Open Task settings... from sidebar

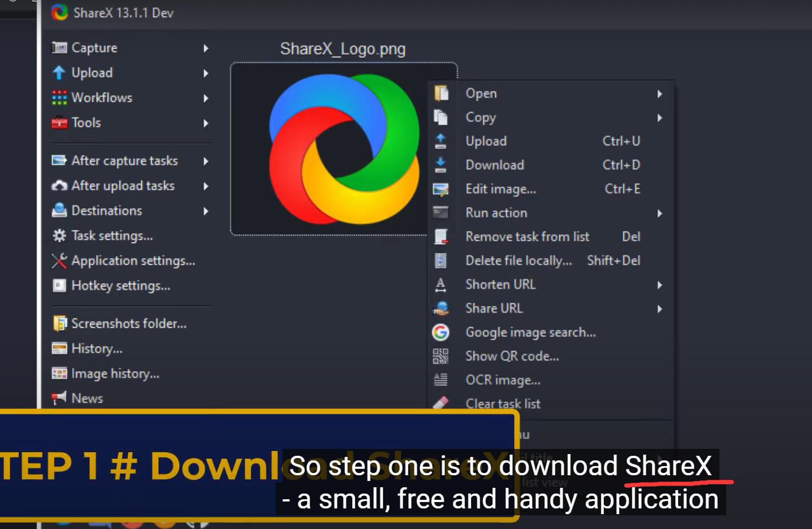(112, 236)
